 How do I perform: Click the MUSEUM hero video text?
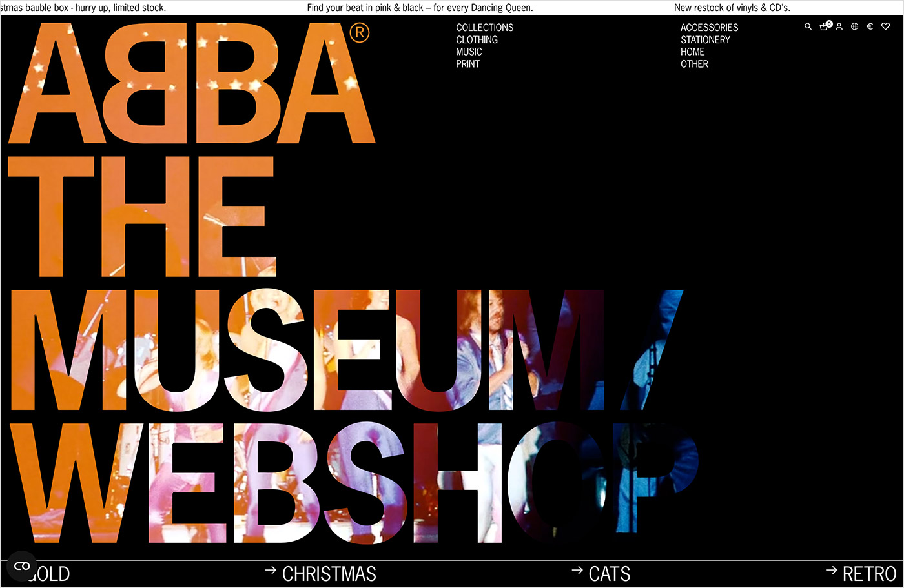(x=308, y=350)
